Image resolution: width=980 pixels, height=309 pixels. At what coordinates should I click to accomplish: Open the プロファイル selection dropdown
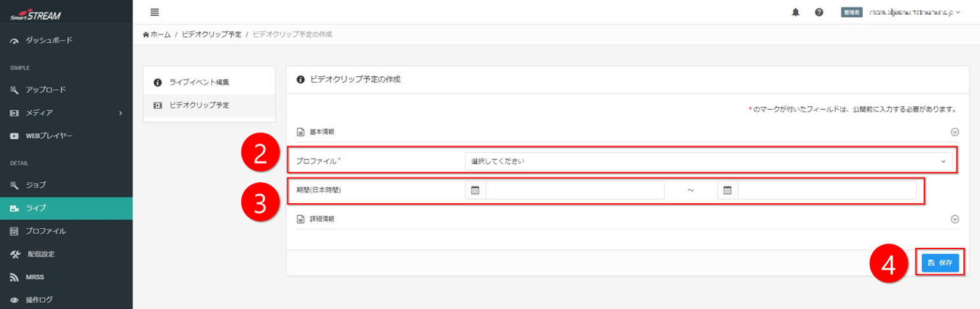[708, 161]
